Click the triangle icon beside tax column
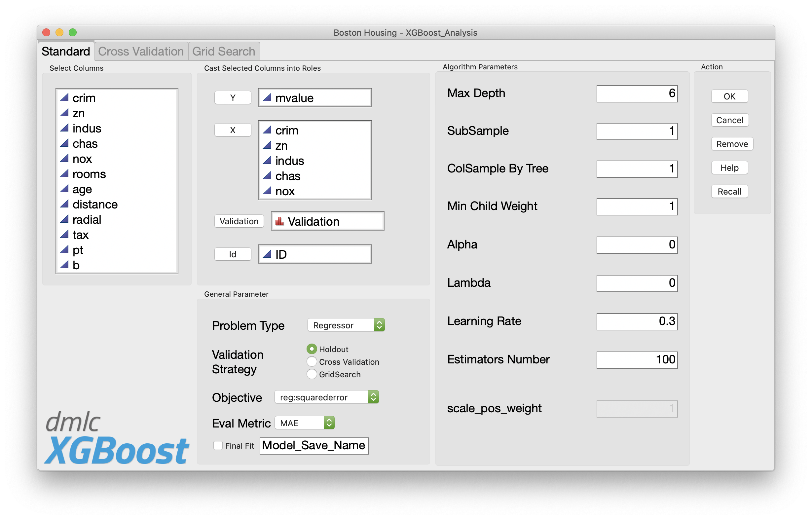Image resolution: width=812 pixels, height=520 pixels. (x=64, y=235)
